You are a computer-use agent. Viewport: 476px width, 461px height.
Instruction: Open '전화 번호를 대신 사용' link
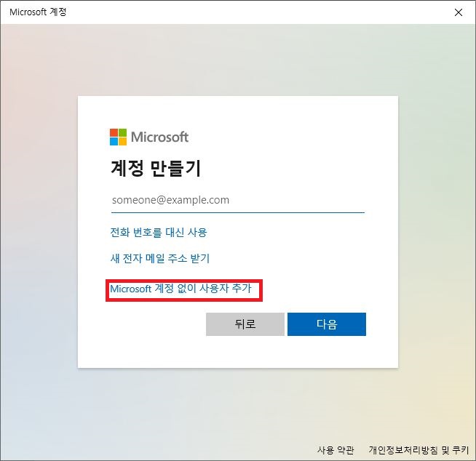point(159,233)
